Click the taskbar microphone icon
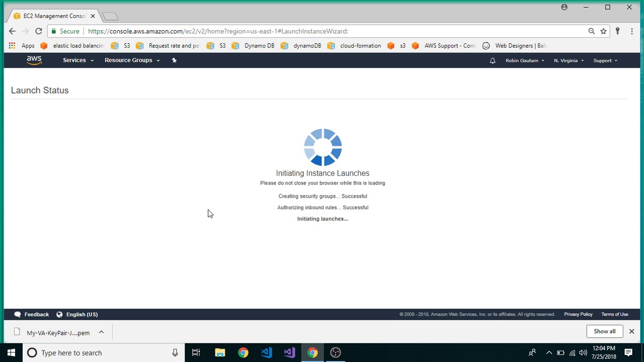Screen dimensions: 644x362 pyautogui.click(x=175, y=353)
